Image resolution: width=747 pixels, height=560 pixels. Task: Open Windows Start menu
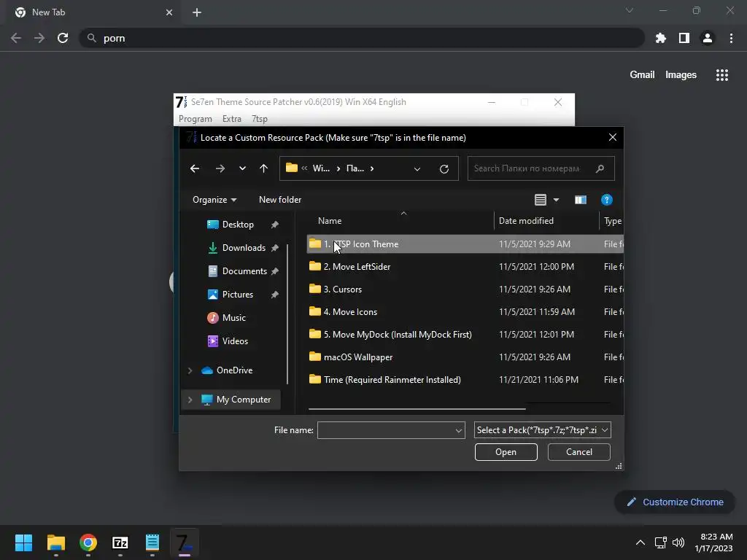24,542
